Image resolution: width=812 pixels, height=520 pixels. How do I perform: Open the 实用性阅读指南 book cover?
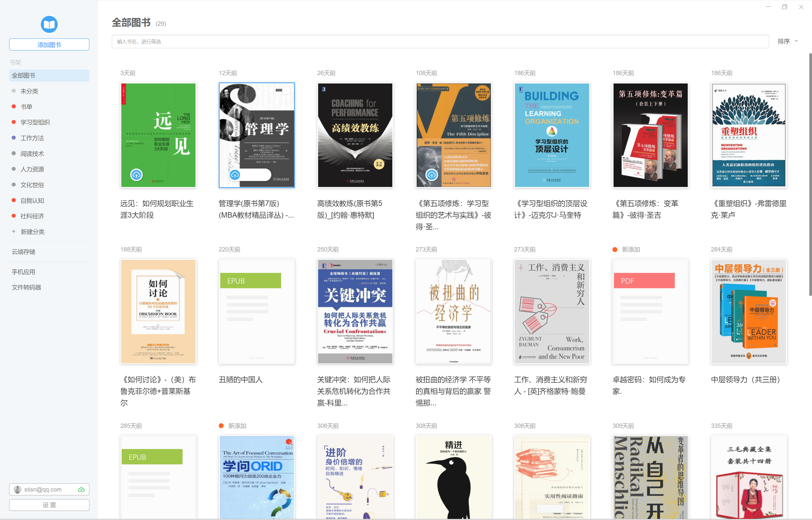click(552, 477)
